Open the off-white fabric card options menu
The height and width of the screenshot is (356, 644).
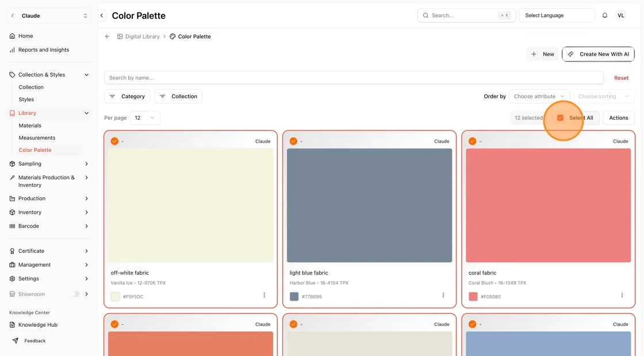click(264, 295)
